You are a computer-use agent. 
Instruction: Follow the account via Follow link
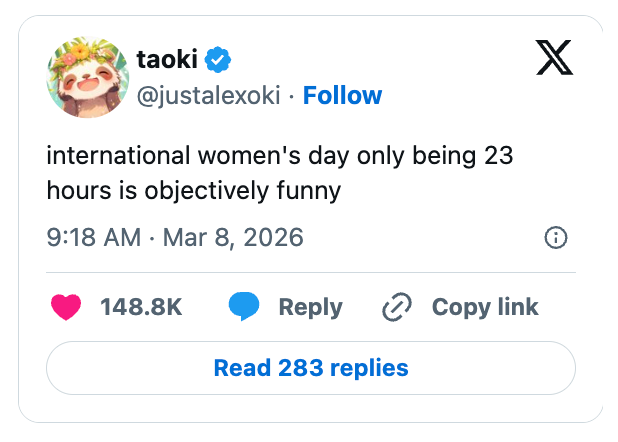point(342,96)
